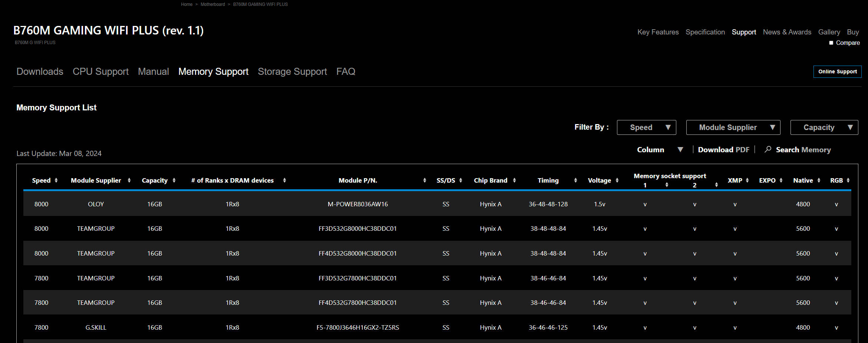Sort by XMP column arrows
This screenshot has height=343, width=868.
[x=747, y=180]
